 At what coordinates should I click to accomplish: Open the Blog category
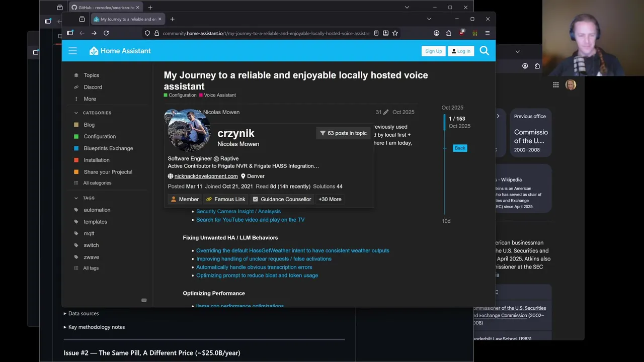(89, 125)
